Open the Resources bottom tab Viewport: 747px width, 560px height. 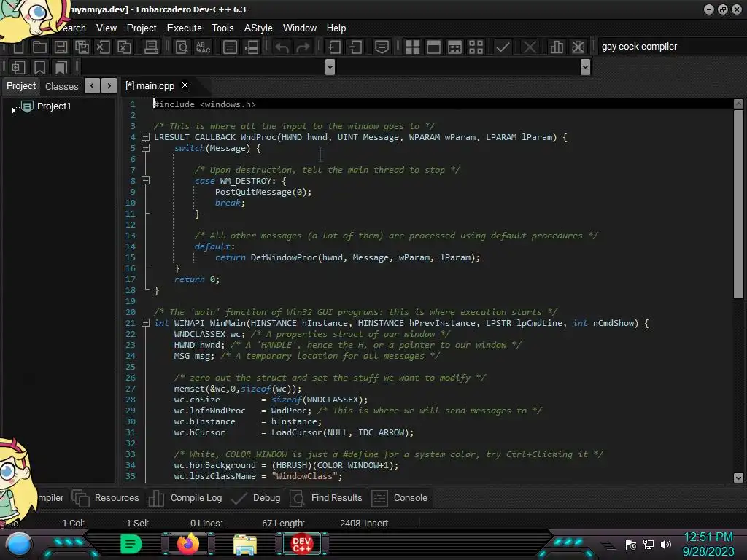click(106, 497)
